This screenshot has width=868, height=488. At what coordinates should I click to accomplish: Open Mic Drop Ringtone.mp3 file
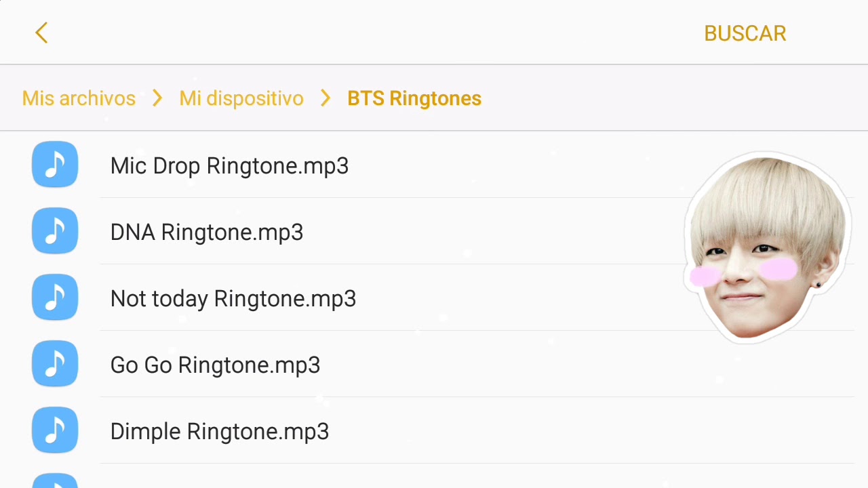click(229, 166)
